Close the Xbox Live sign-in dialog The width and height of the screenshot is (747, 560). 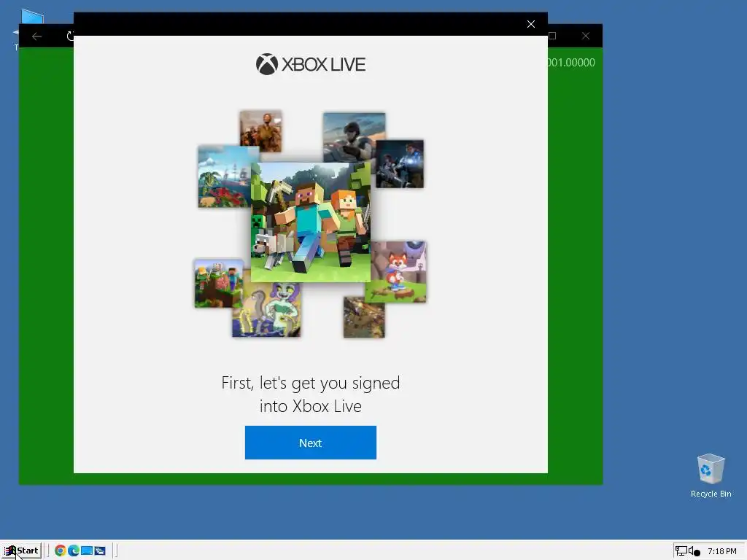tap(531, 24)
